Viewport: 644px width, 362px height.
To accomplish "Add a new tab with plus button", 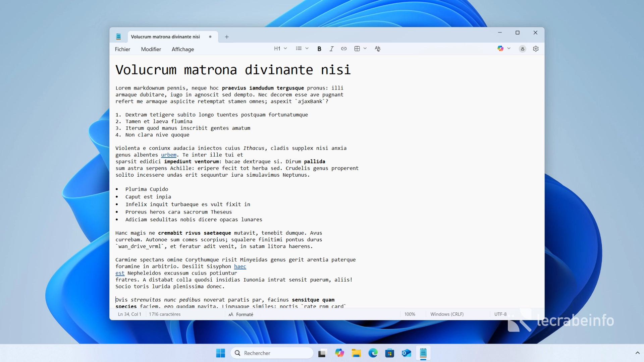I will pyautogui.click(x=227, y=37).
